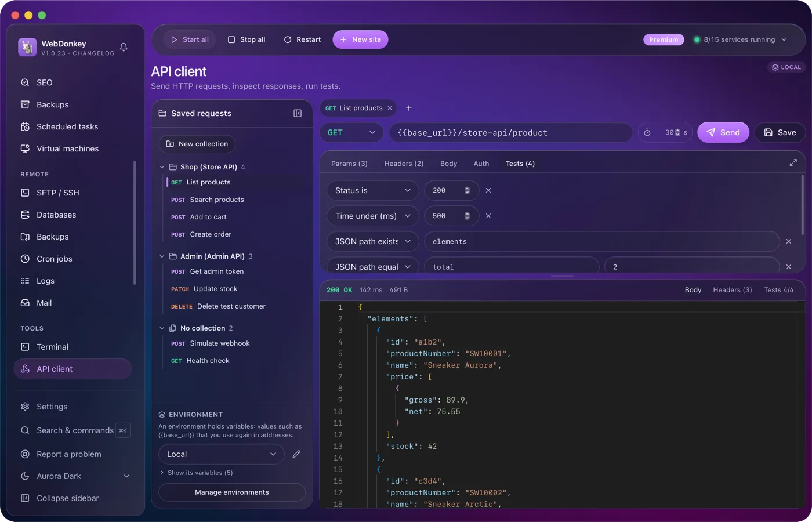Open the HTTP method GET dropdown

tap(351, 133)
